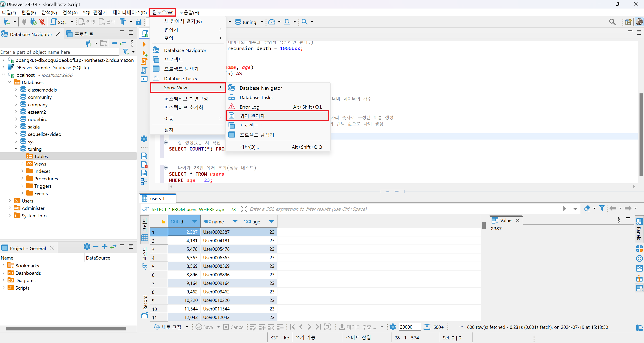
Task: Expand the Views folder under tuning
Action: click(22, 164)
